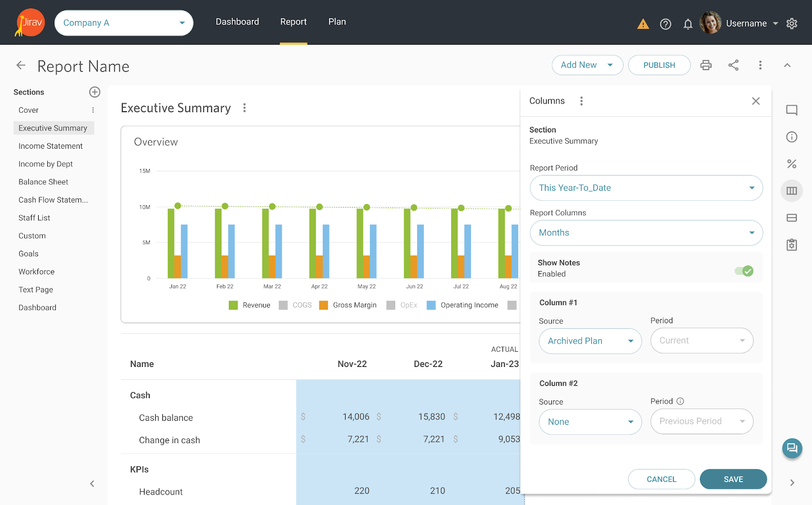Click the SAVE button

tap(733, 479)
